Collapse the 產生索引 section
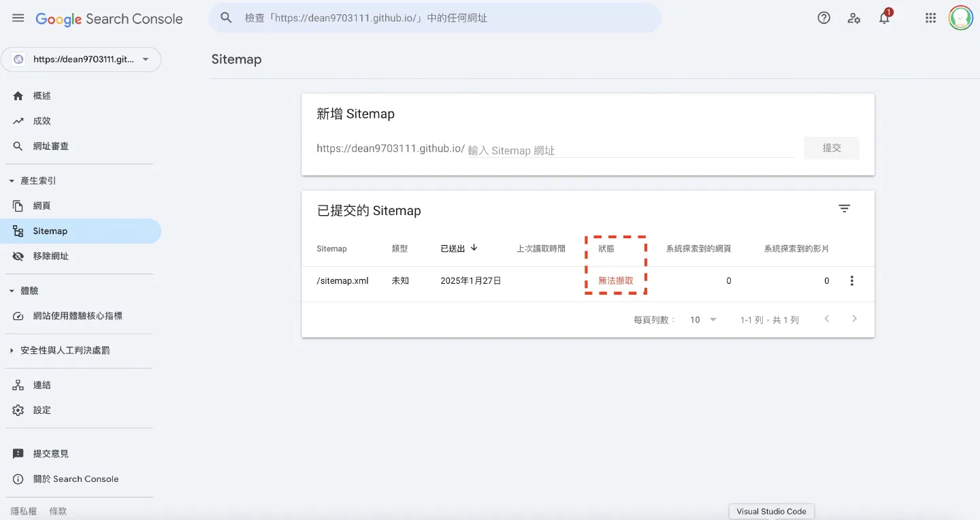980x520 pixels. coord(12,181)
